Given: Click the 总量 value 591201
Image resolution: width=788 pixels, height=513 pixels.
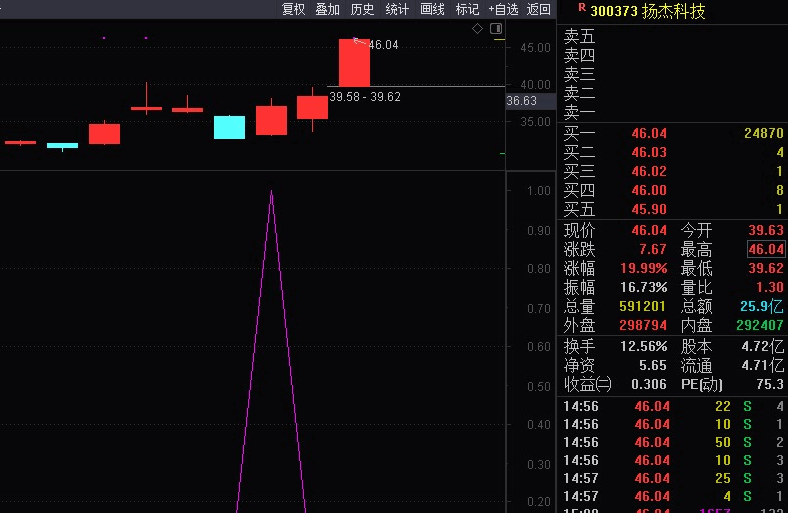Looking at the screenshot, I should point(642,306).
